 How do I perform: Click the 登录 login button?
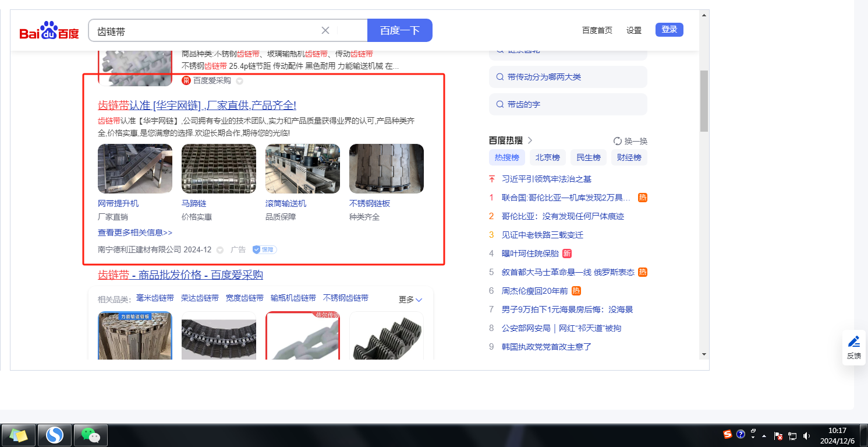tap(669, 30)
